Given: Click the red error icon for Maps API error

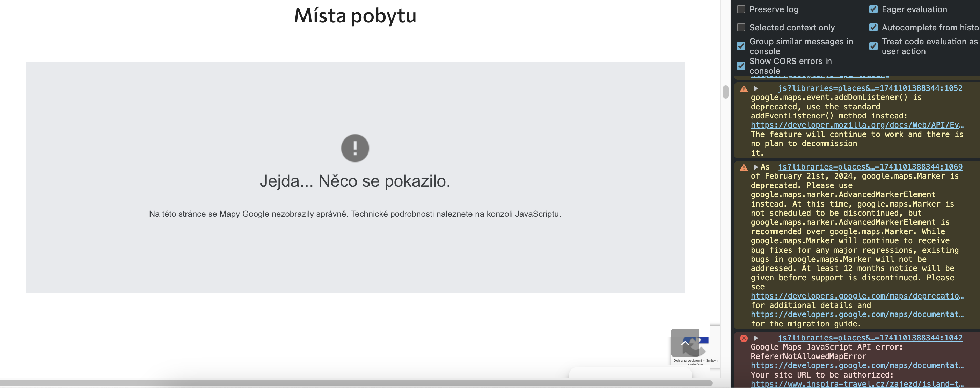Looking at the screenshot, I should click(x=744, y=338).
